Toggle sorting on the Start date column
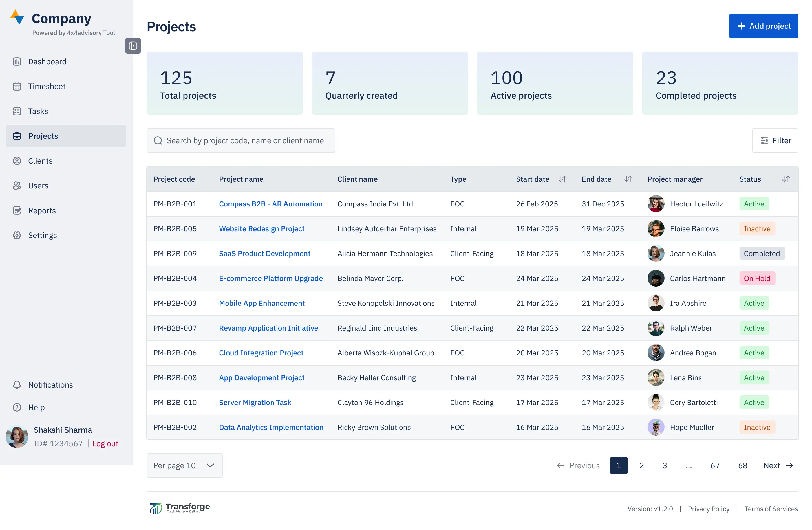The image size is (812, 530). pos(563,179)
